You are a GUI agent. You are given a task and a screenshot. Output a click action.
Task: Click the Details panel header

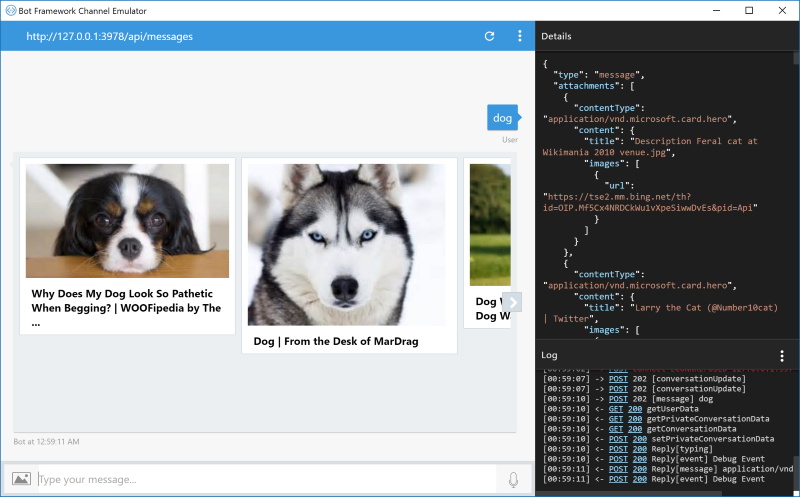[667, 36]
